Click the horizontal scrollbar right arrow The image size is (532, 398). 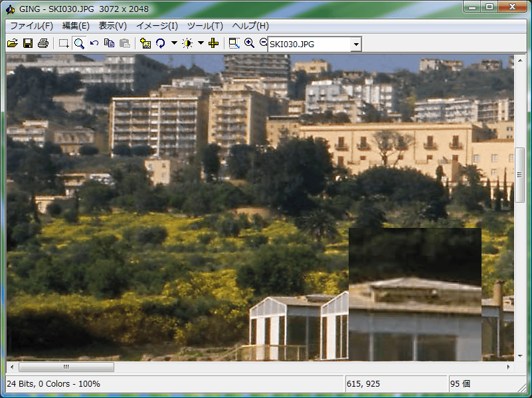509,367
